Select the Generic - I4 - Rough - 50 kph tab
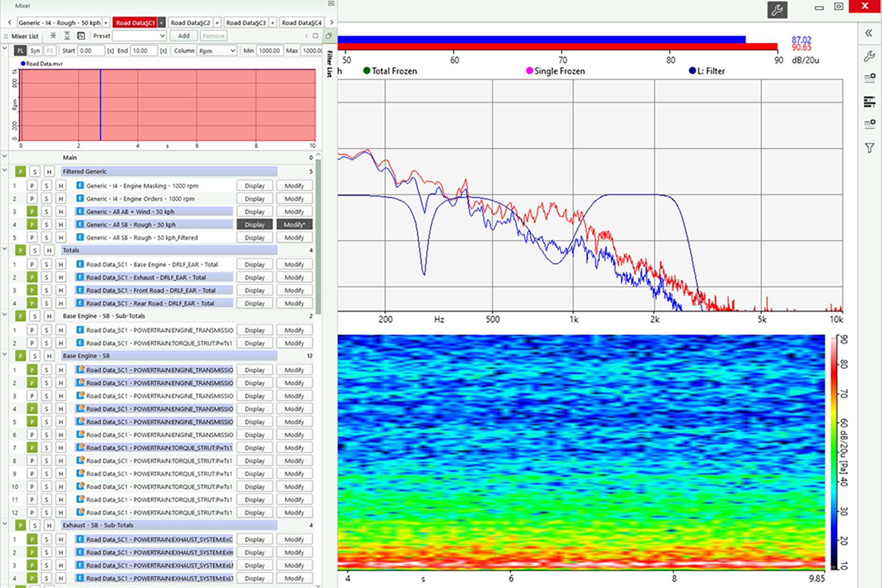The width and height of the screenshot is (882, 588). (59, 23)
